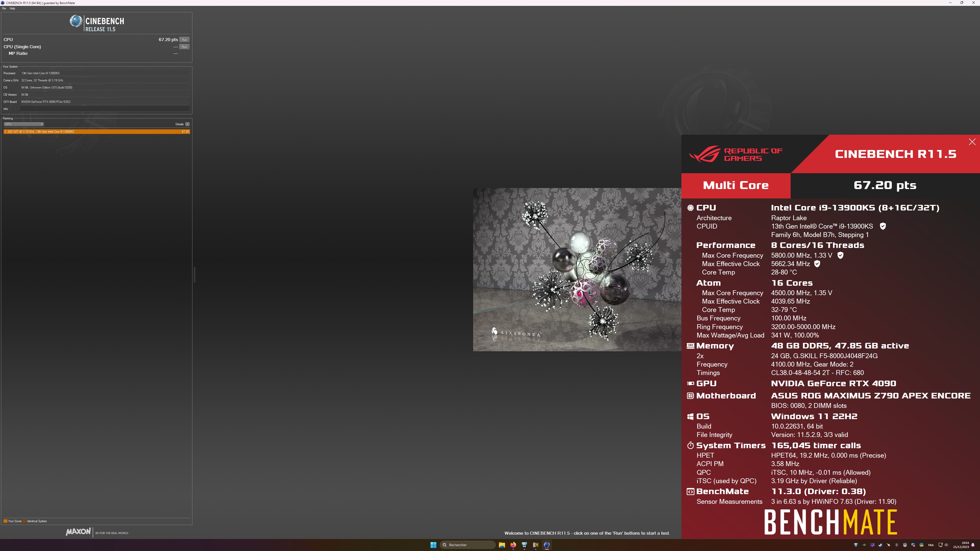Open the Help menu
This screenshot has height=551, width=980.
[12, 8]
